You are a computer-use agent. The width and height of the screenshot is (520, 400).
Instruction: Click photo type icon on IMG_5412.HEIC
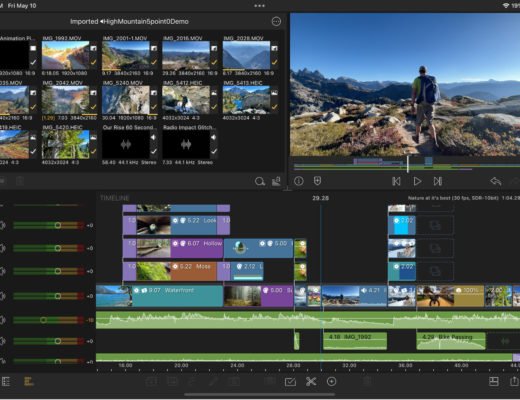click(x=214, y=93)
